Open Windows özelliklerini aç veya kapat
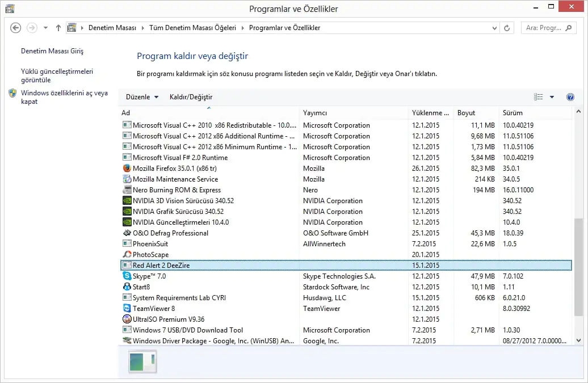 (64, 97)
